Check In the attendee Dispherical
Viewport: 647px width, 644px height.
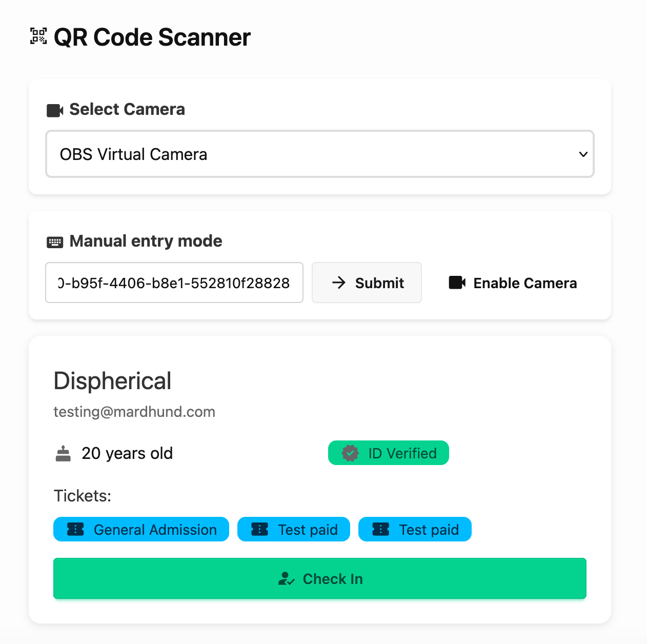point(319,578)
